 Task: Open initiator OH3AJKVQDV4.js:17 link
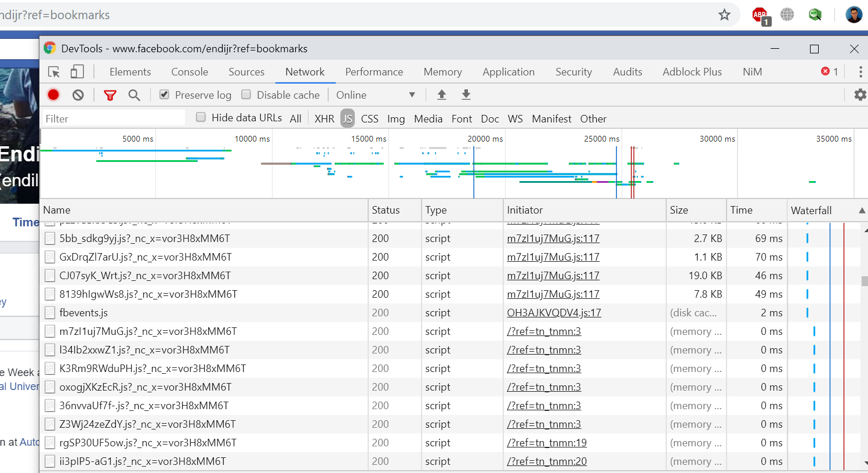[554, 313]
